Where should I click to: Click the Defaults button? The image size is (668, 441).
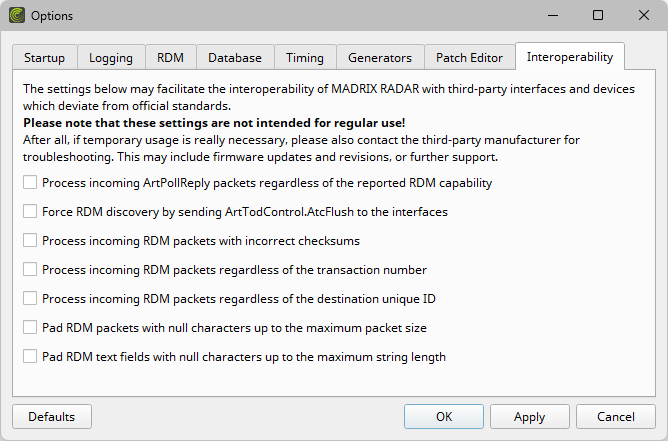[x=52, y=416]
